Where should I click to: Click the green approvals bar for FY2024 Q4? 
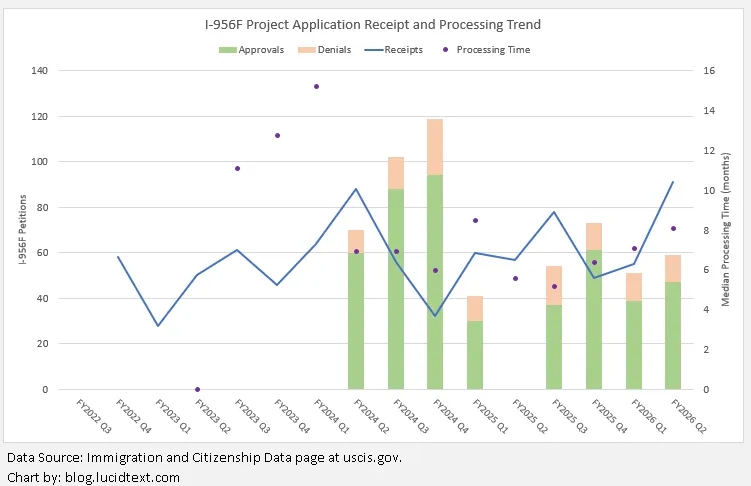[x=435, y=282]
